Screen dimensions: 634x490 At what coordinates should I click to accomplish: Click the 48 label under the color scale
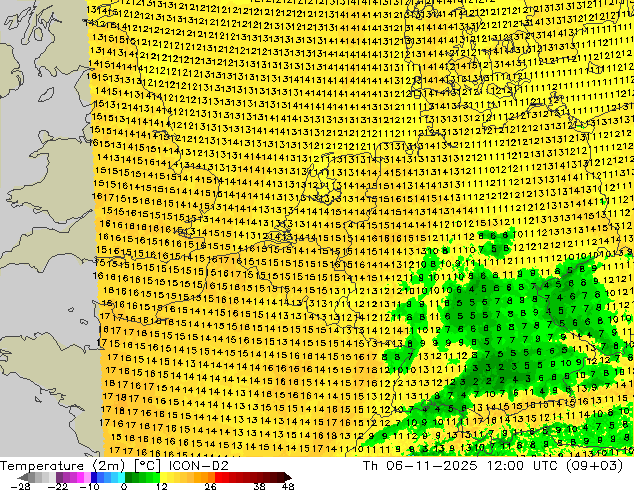pyautogui.click(x=288, y=486)
